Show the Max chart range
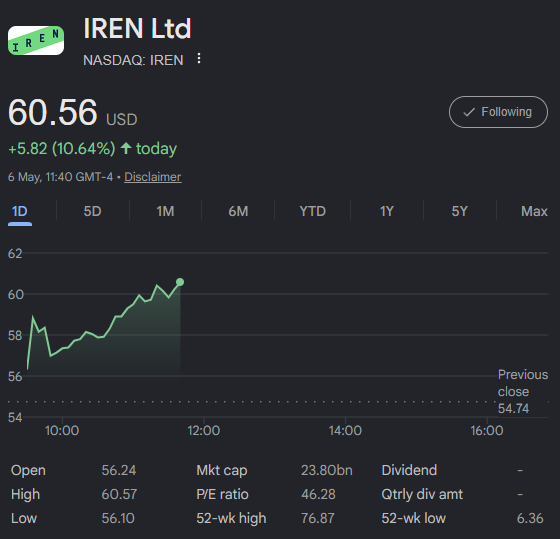The image size is (560, 539). click(x=534, y=211)
